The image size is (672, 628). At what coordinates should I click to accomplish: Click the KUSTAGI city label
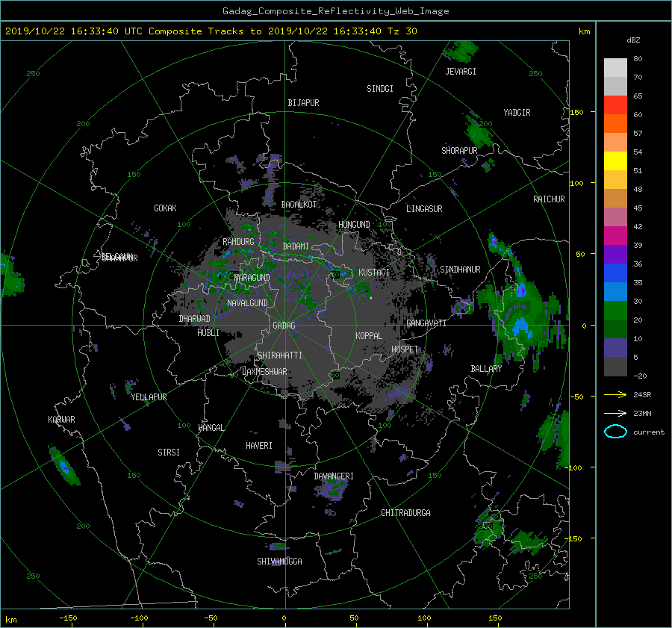point(374,273)
